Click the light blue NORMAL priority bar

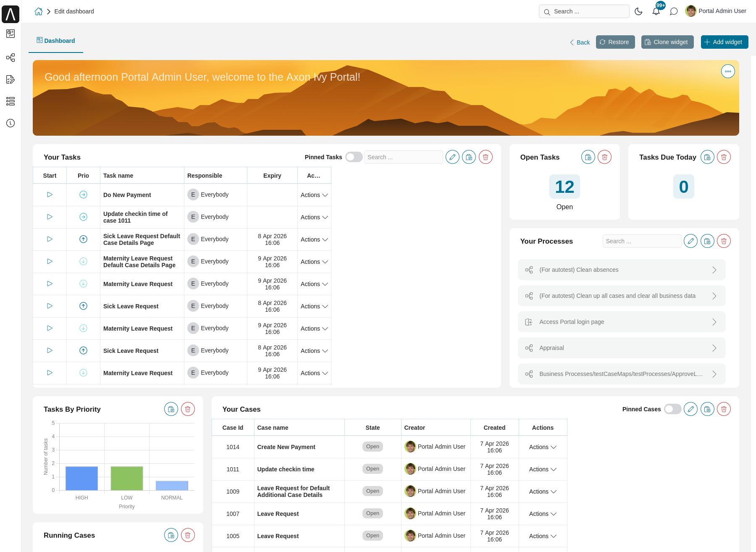(x=172, y=486)
